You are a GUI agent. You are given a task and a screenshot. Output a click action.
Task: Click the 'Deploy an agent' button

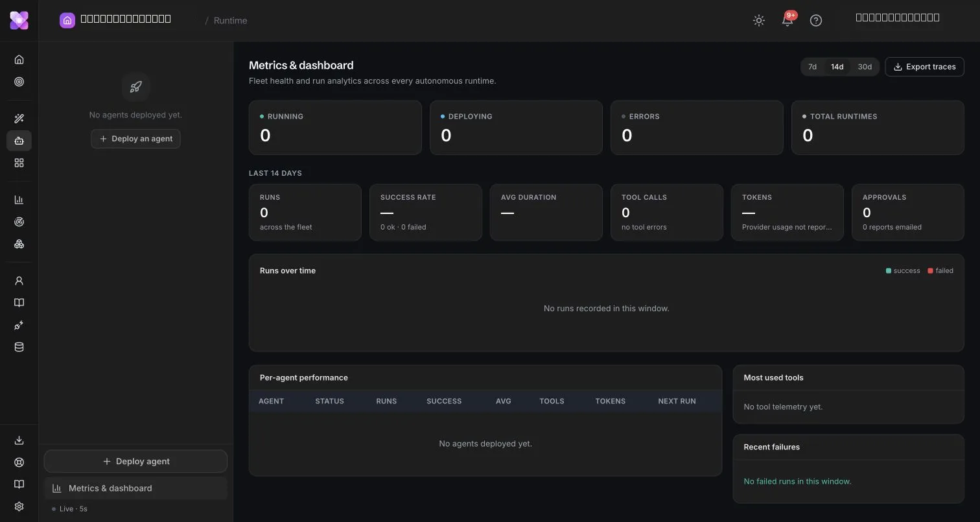pos(135,139)
